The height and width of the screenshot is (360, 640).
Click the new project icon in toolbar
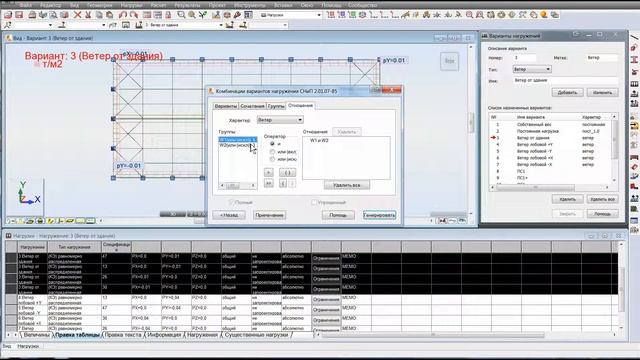click(x=8, y=15)
